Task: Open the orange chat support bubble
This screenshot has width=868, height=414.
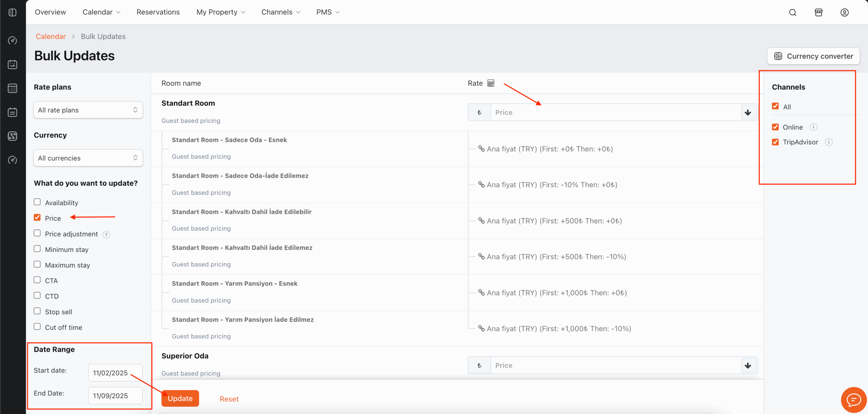Action: coord(853,400)
